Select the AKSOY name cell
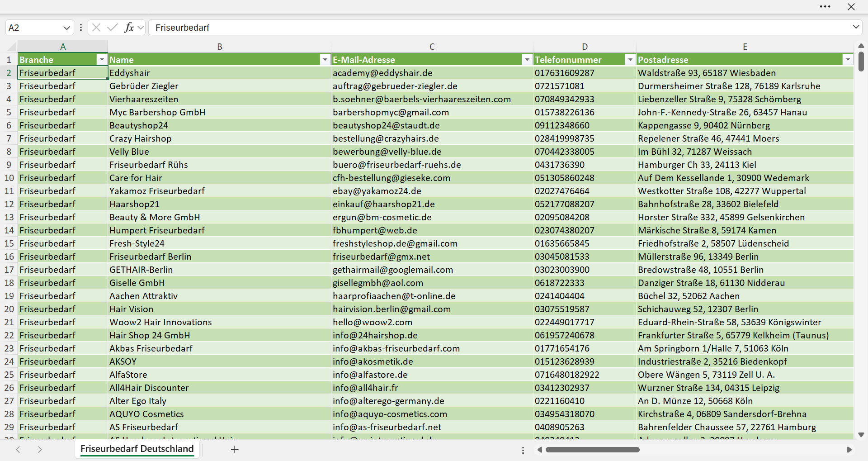868x461 pixels. coord(220,361)
